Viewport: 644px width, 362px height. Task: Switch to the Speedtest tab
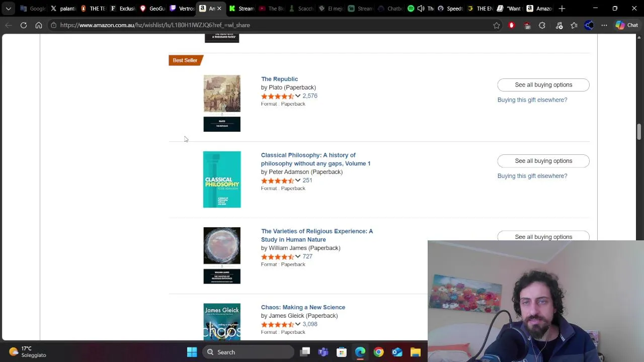450,9
